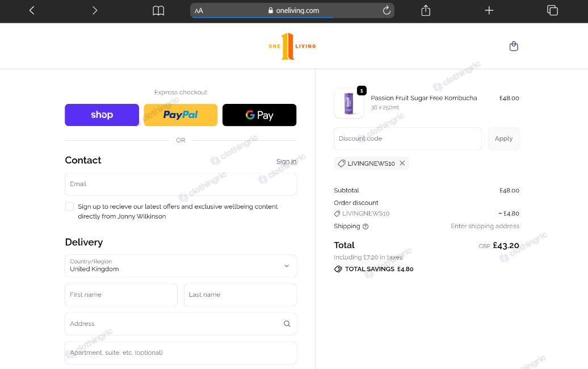588x369 pixels.
Task: Click the 'Including £7.20 in taxes' text
Action: [368, 257]
